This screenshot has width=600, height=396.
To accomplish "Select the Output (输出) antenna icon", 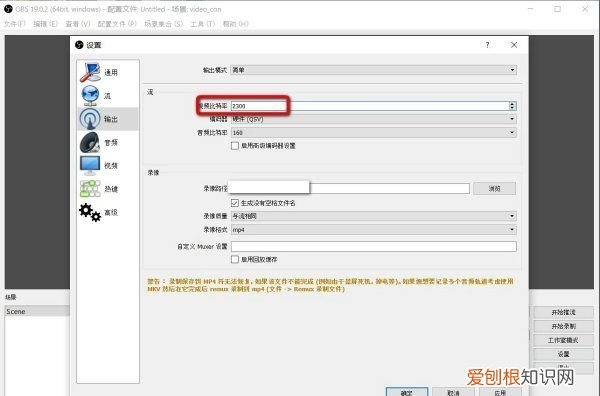I will pos(90,119).
